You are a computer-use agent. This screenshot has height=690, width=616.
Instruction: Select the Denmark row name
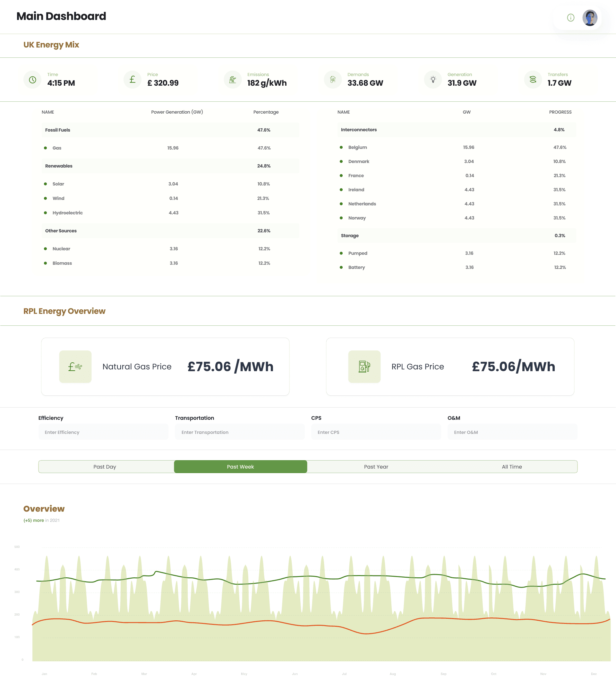358,161
